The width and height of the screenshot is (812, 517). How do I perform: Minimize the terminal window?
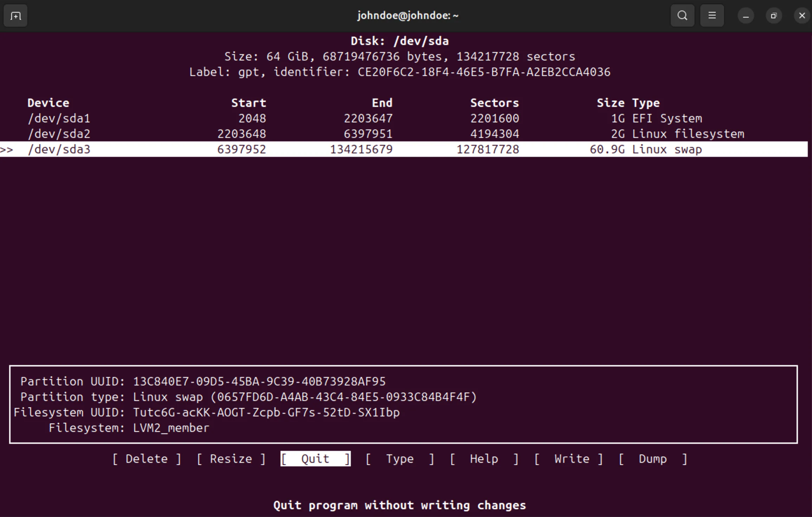tap(746, 16)
